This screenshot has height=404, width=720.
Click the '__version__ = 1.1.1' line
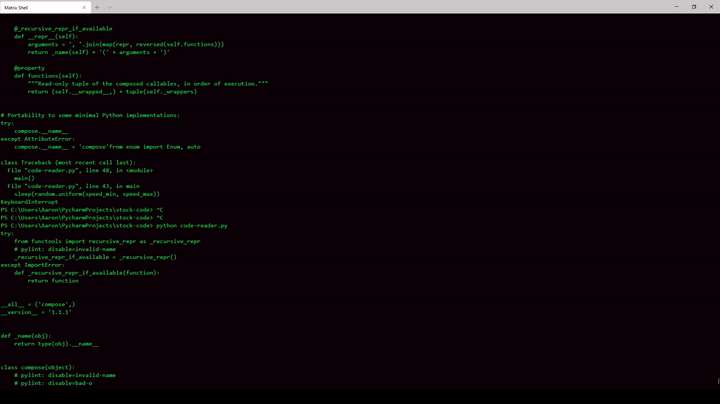[x=36, y=312]
